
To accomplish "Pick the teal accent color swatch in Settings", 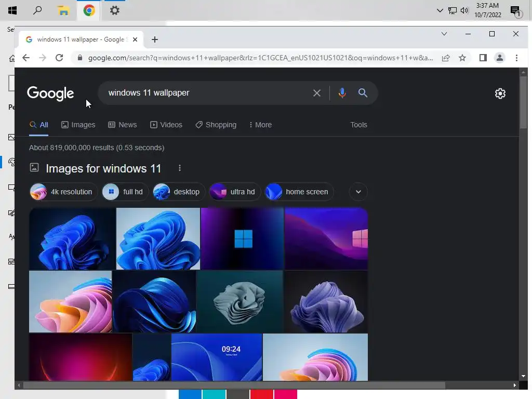I will click(x=214, y=394).
